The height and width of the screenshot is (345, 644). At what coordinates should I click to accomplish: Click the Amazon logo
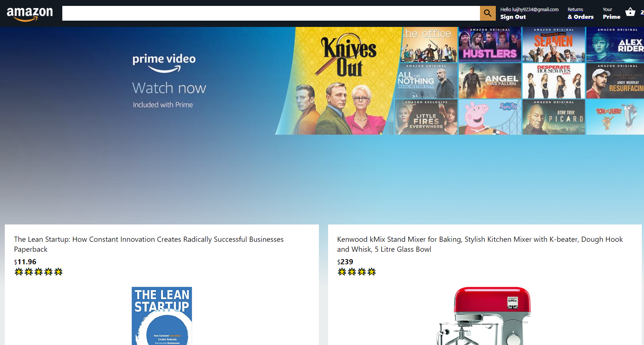click(30, 14)
